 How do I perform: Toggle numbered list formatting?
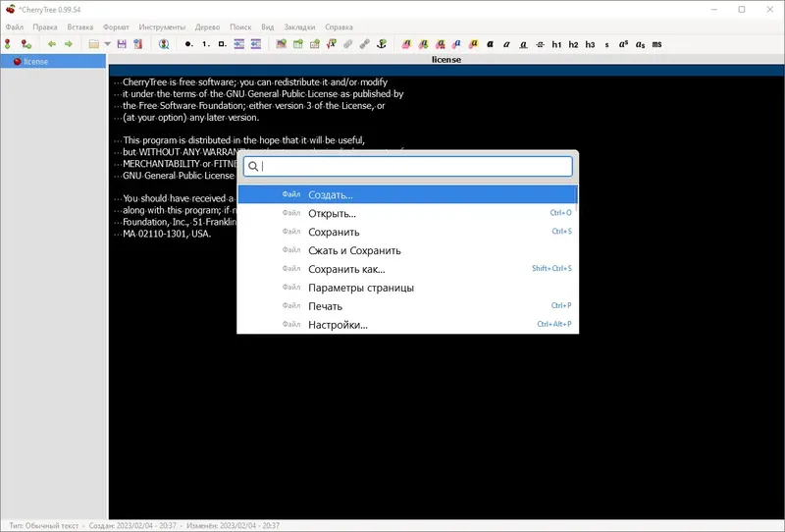pos(206,44)
